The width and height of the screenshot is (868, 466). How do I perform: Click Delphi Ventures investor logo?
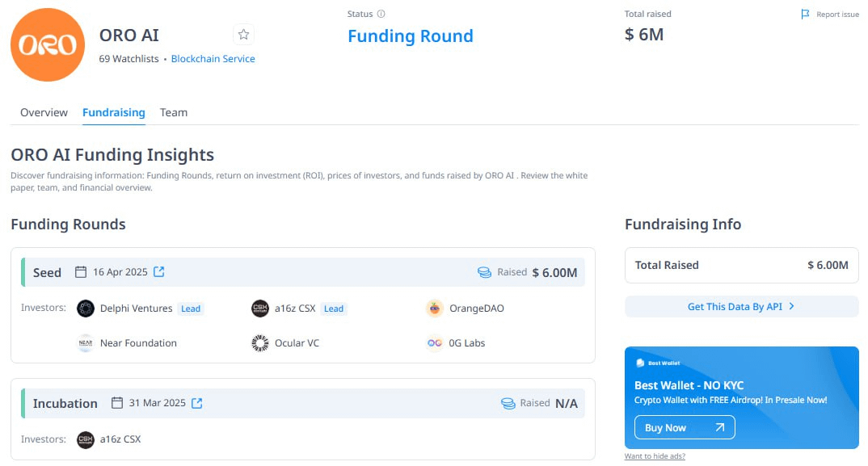coord(86,309)
